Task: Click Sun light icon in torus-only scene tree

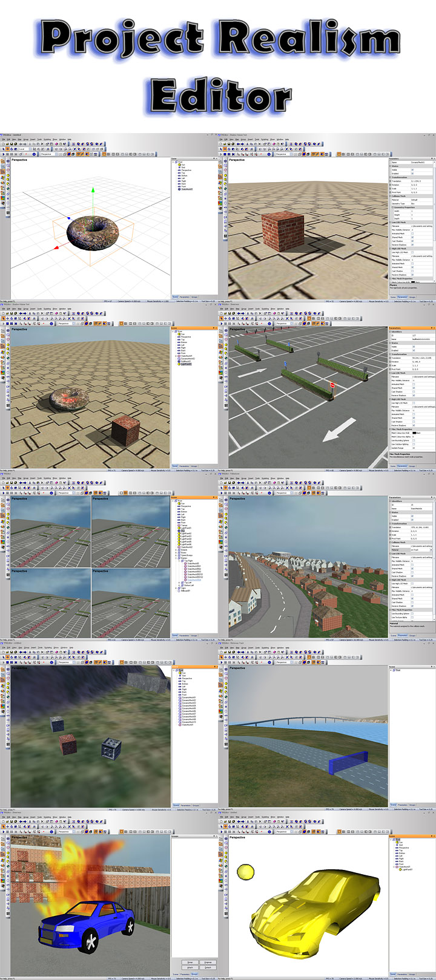Action: click(179, 165)
